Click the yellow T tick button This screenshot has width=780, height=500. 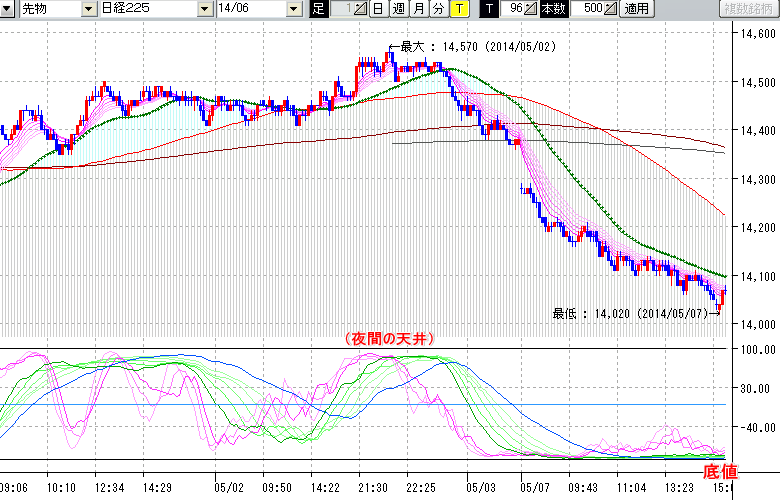click(458, 9)
